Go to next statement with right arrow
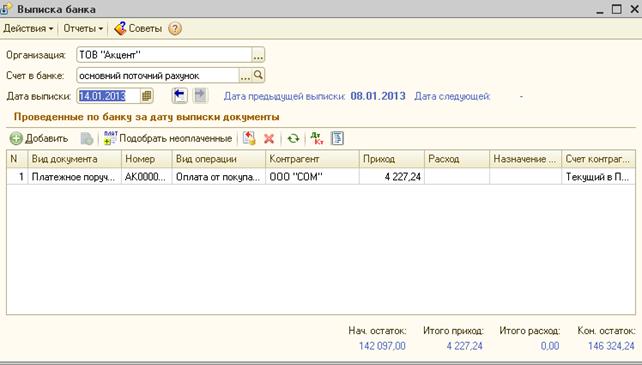The image size is (642, 365). [x=200, y=95]
